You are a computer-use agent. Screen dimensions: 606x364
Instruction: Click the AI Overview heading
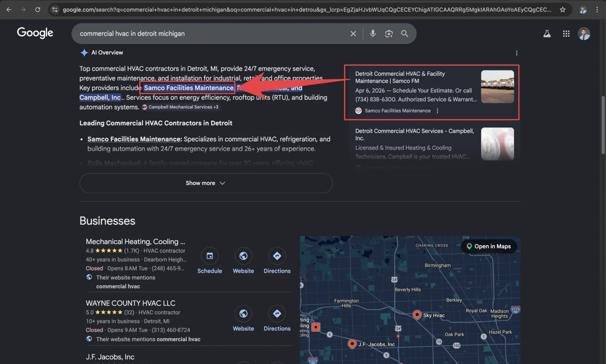[x=107, y=53]
